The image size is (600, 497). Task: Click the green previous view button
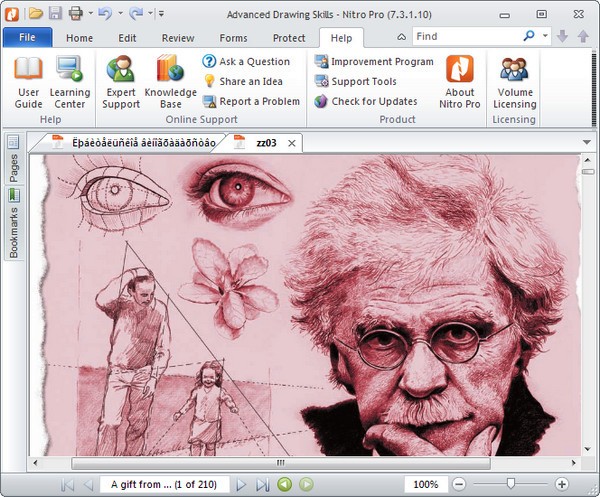tap(284, 485)
